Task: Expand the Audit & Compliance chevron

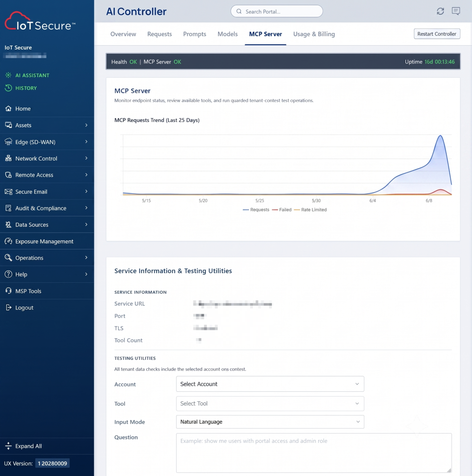Action: (86, 208)
